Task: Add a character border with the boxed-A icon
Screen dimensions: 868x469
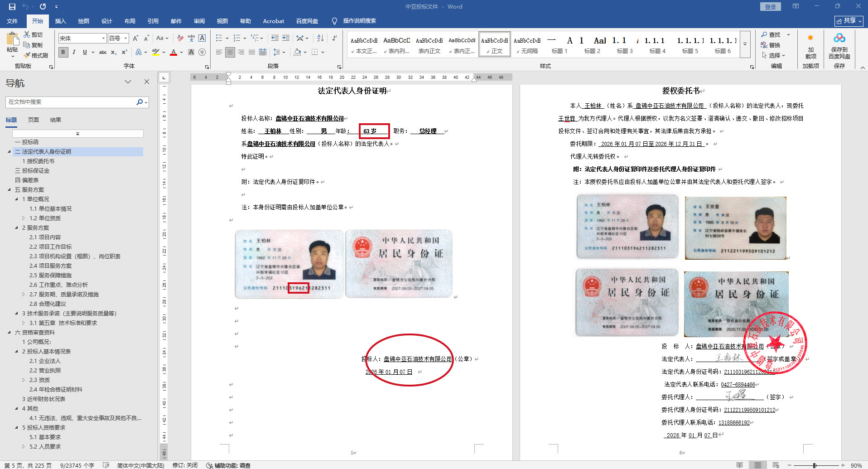Action: (202, 38)
